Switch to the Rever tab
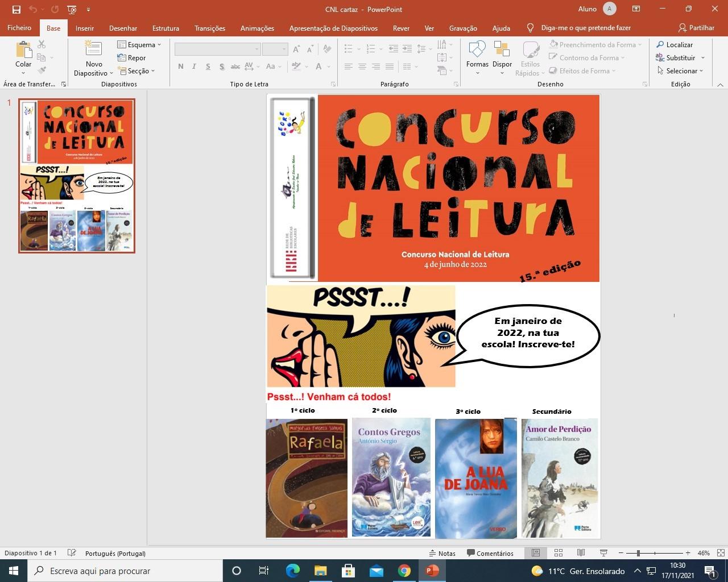This screenshot has height=582, width=728. tap(401, 28)
